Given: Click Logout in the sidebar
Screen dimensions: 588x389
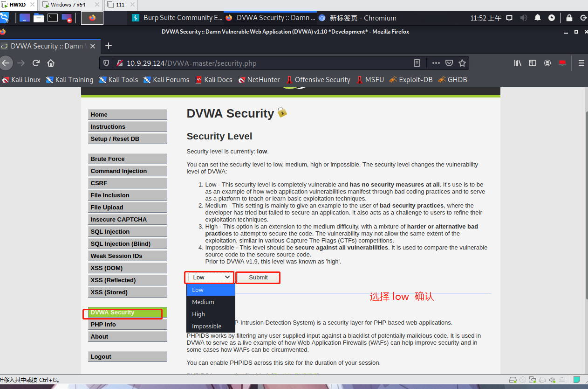Looking at the screenshot, I should 128,356.
